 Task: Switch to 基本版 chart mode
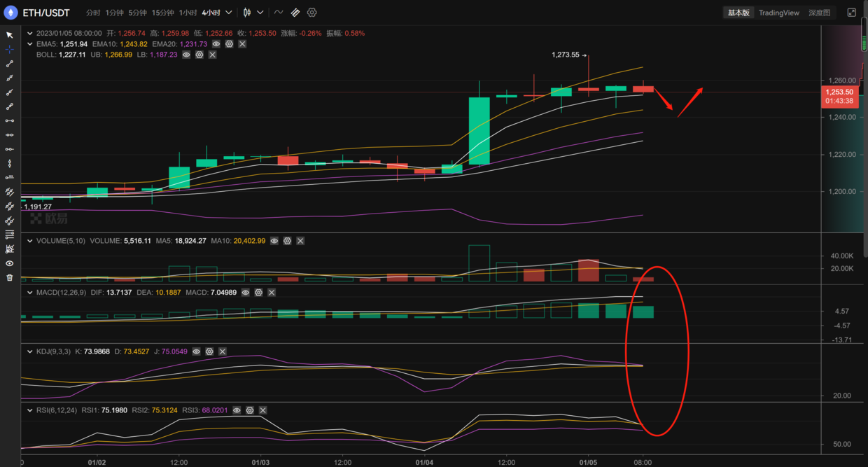pyautogui.click(x=738, y=13)
